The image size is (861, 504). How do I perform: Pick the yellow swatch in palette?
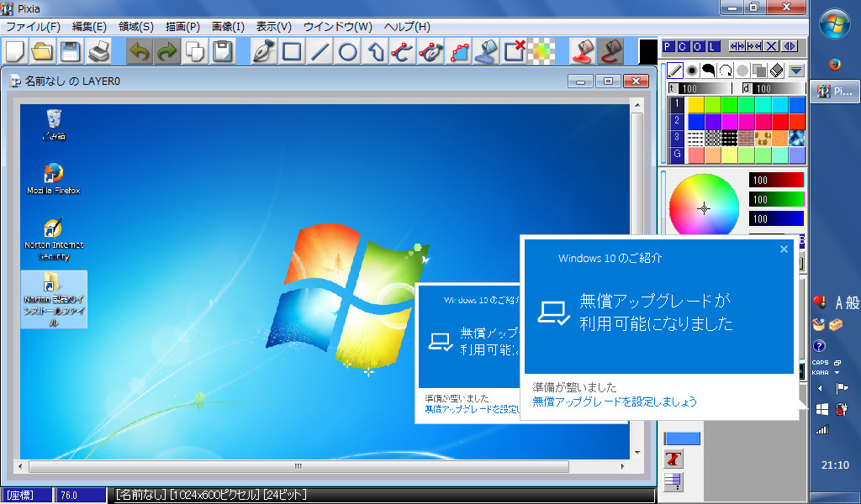pyautogui.click(x=695, y=104)
